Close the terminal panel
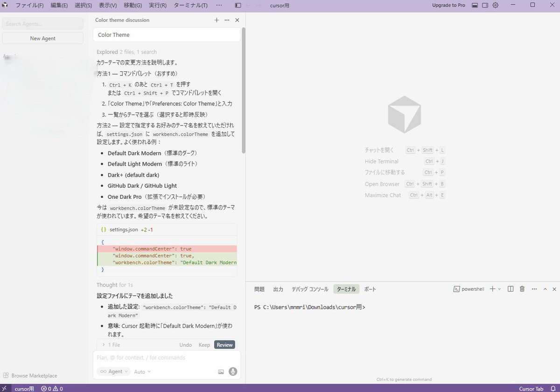 [x=554, y=289]
